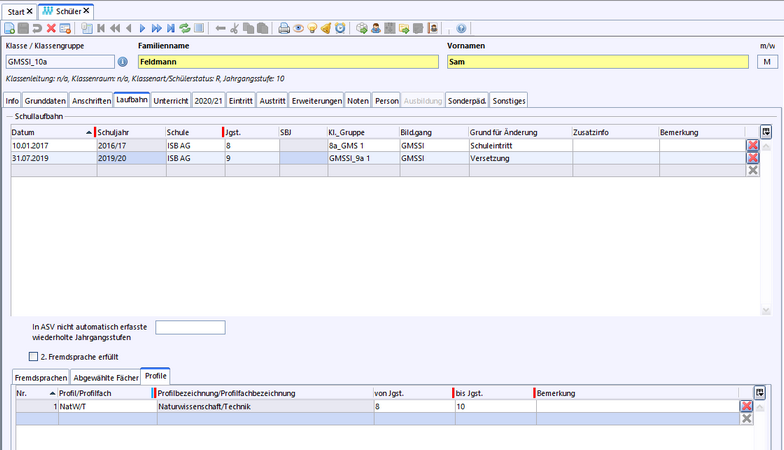The width and height of the screenshot is (784, 450).
Task: Enable the '2. Fremdsprache erfüllt' checkbox
Action: tap(33, 356)
